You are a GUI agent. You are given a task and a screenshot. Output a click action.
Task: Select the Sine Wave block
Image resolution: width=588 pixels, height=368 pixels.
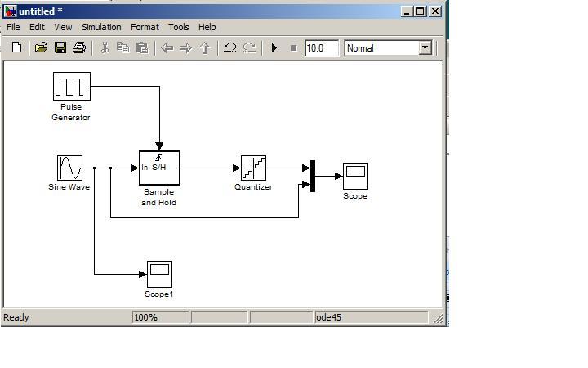69,168
